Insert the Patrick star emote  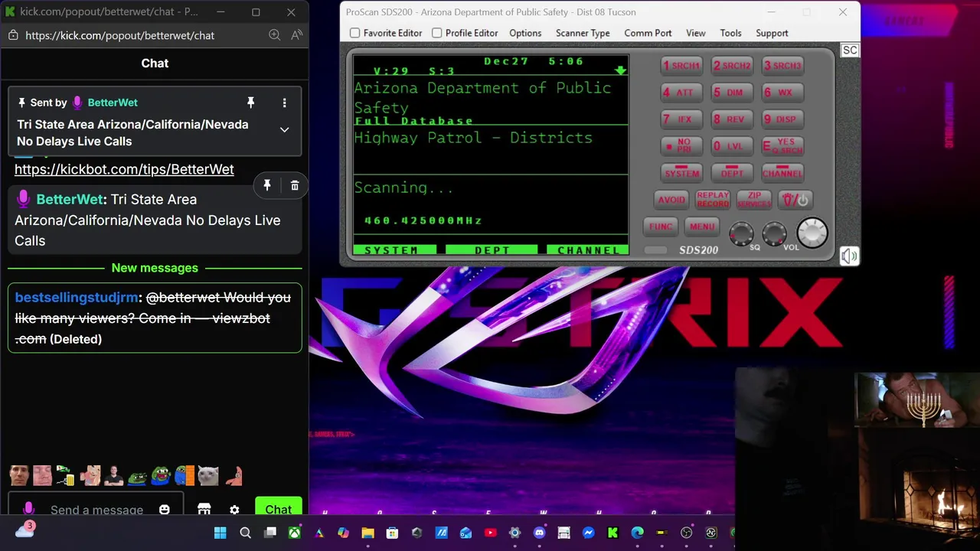pos(234,476)
